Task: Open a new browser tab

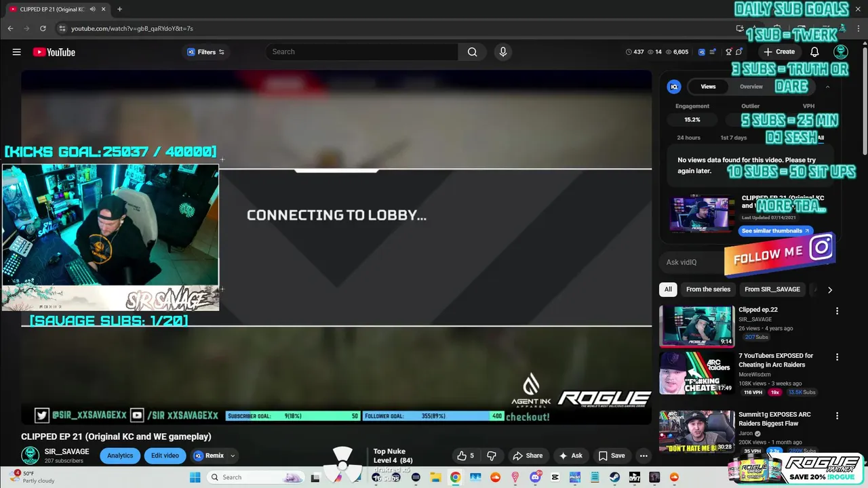Action: [119, 9]
